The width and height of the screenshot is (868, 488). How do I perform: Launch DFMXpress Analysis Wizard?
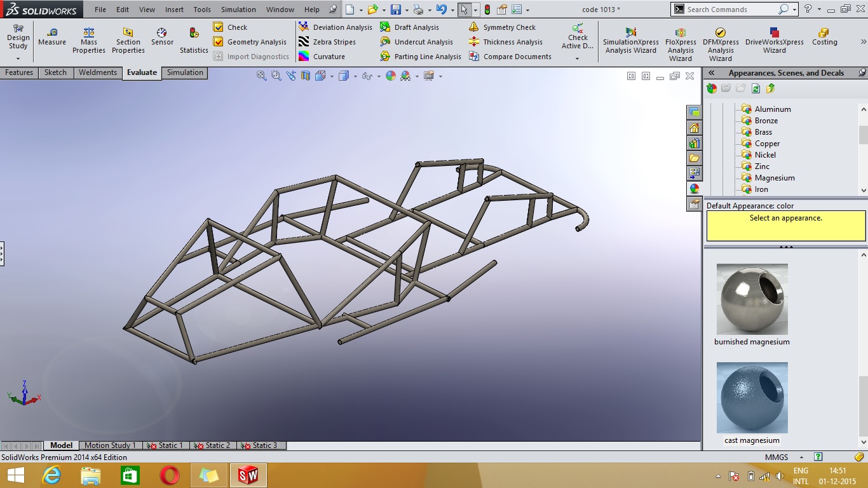721,44
